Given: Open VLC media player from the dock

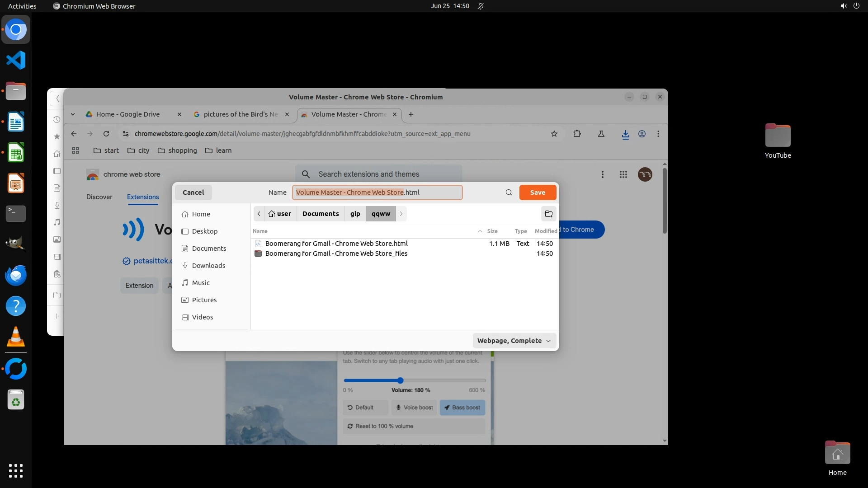Looking at the screenshot, I should pyautogui.click(x=16, y=337).
